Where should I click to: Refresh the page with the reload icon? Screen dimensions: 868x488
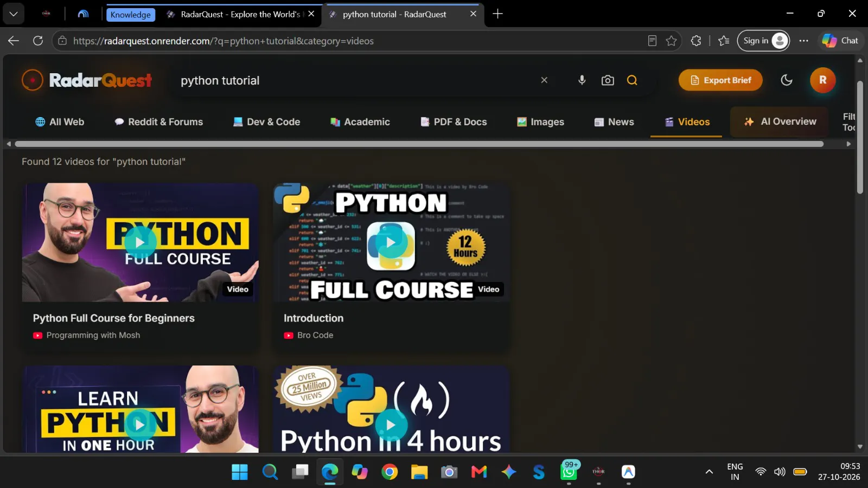click(x=38, y=41)
